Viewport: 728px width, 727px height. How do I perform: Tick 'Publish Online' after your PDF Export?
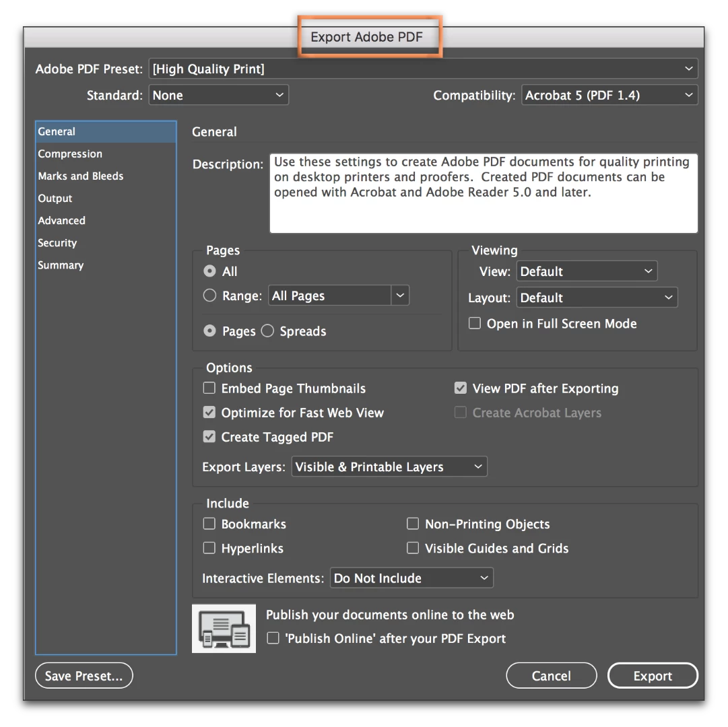point(273,638)
